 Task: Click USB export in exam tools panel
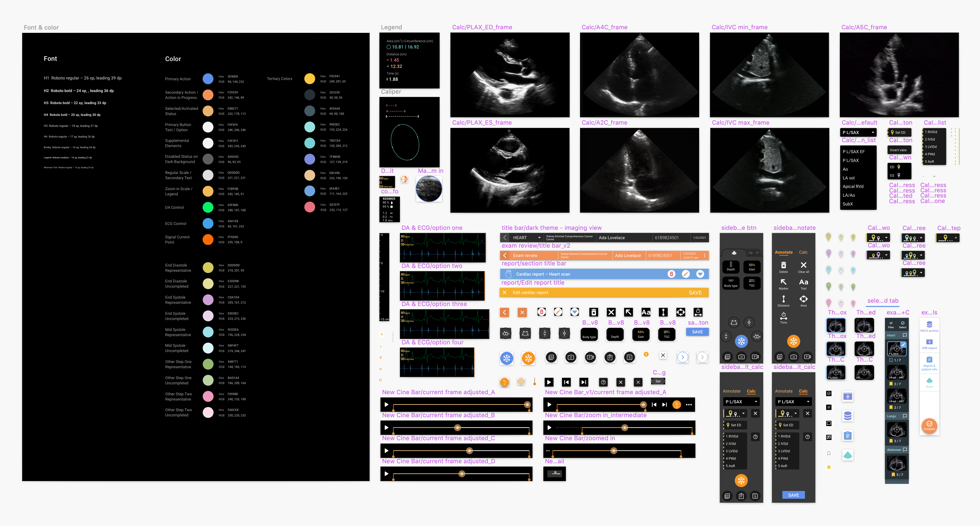[x=929, y=344]
